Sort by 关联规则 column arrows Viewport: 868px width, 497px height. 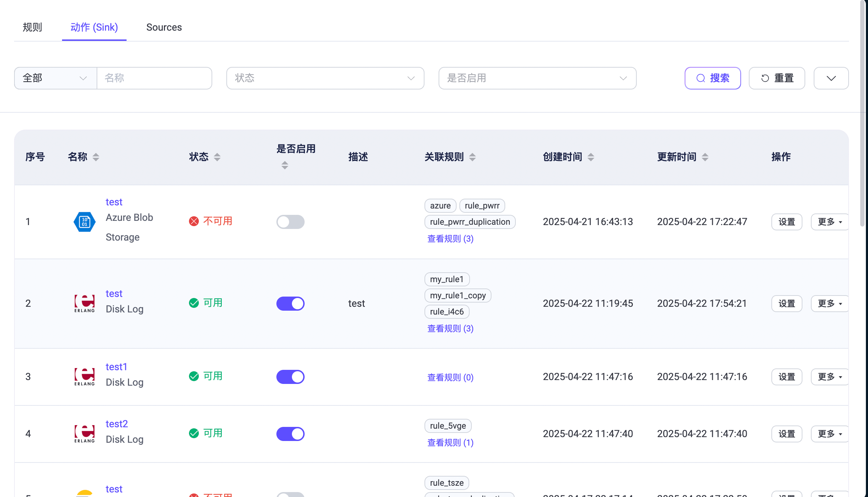tap(472, 157)
